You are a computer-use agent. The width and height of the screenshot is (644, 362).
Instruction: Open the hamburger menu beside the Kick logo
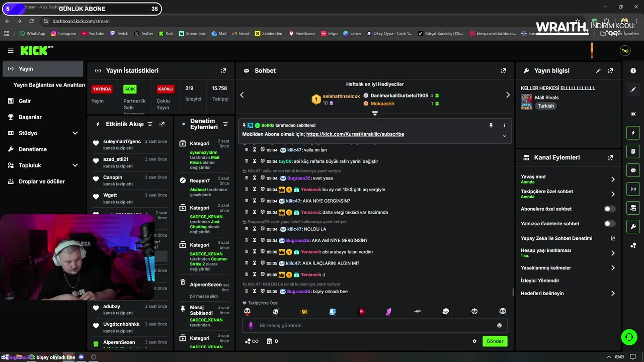(11, 51)
